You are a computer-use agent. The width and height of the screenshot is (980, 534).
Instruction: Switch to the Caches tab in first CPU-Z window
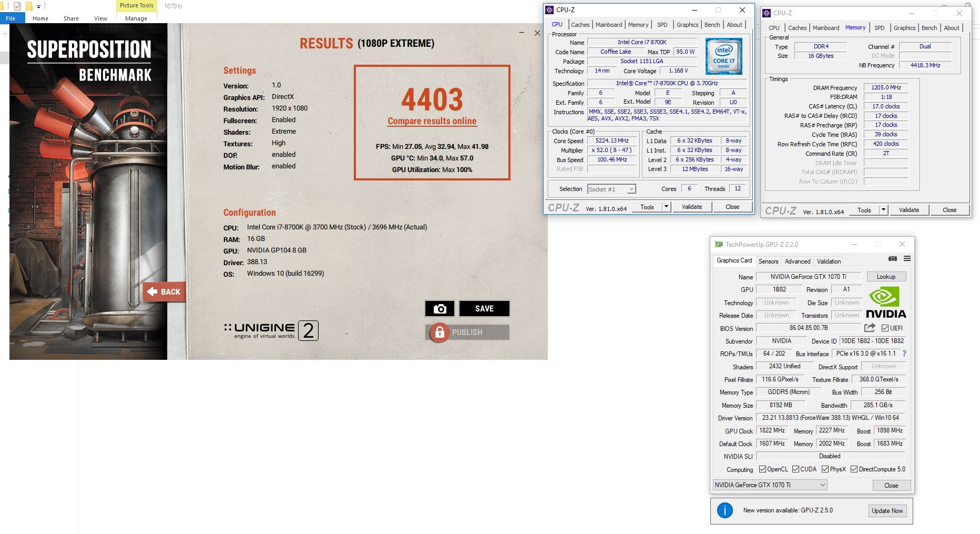point(580,25)
